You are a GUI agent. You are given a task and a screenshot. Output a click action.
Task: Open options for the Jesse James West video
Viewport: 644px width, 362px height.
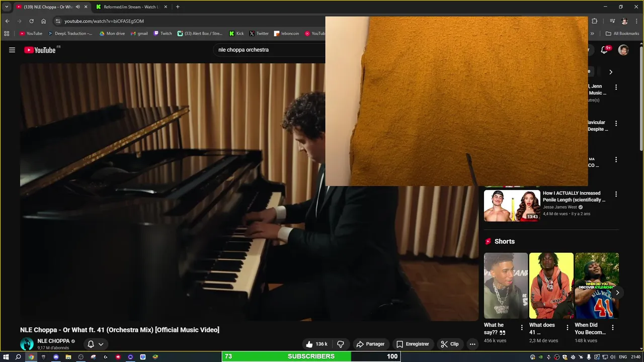[616, 194]
